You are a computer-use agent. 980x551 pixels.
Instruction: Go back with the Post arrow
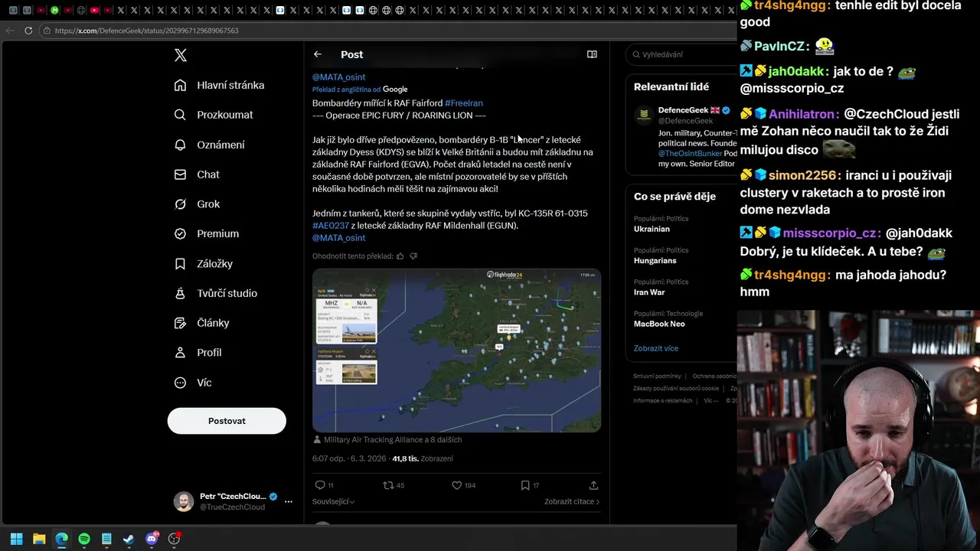pyautogui.click(x=318, y=54)
